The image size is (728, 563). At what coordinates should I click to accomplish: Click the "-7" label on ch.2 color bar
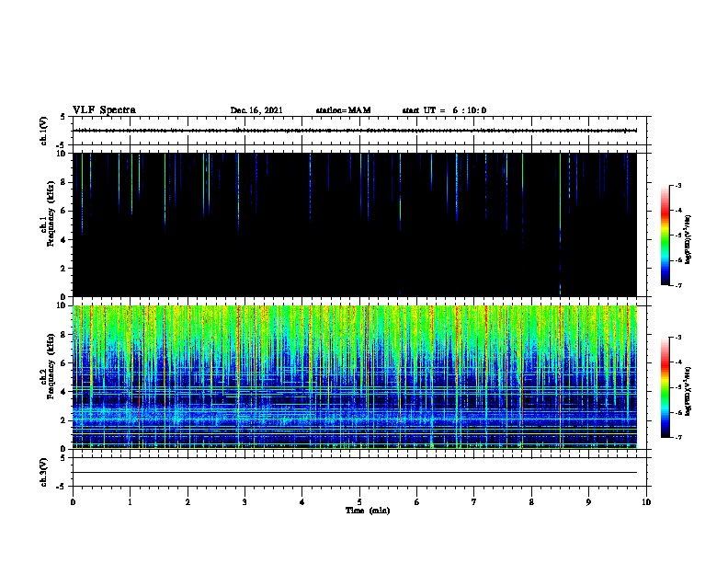677,438
